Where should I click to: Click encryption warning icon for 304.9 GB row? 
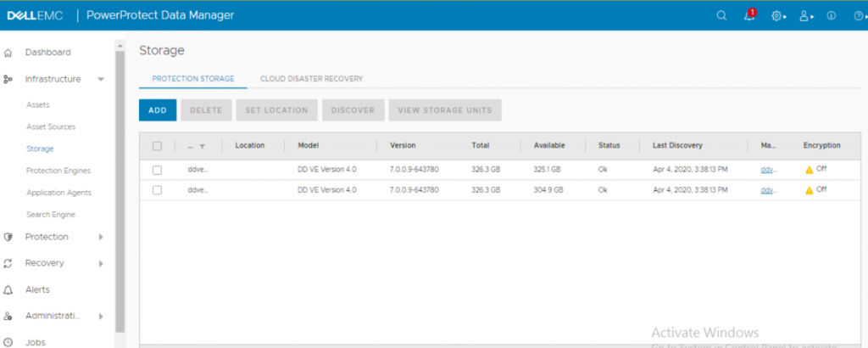click(809, 191)
